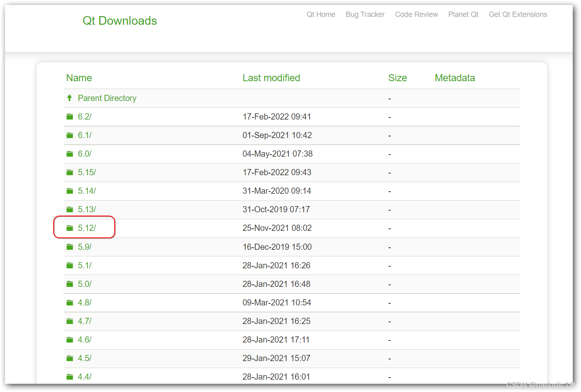The height and width of the screenshot is (392, 581).
Task: Click the Metadata column header
Action: click(x=455, y=78)
